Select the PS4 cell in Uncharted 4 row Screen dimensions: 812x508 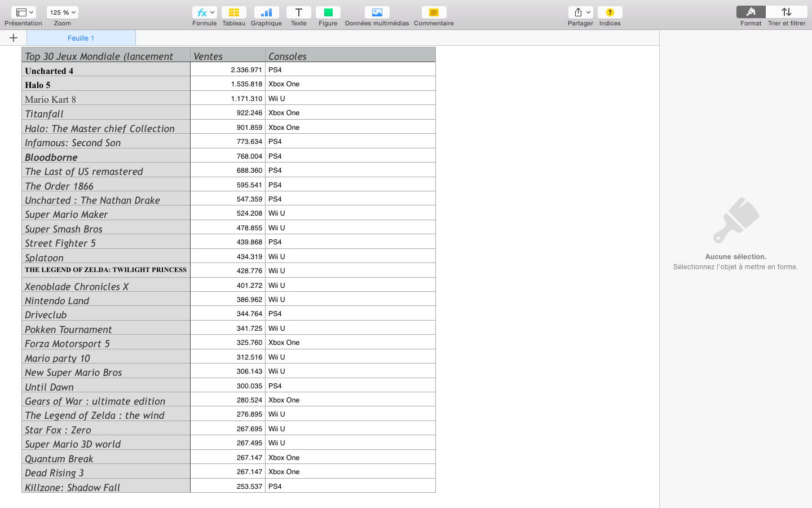point(350,69)
